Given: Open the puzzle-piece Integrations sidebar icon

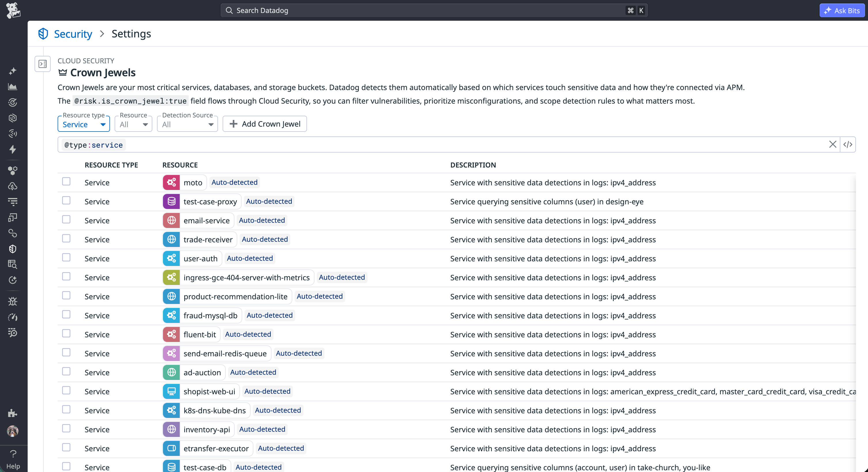Looking at the screenshot, I should [x=13, y=413].
